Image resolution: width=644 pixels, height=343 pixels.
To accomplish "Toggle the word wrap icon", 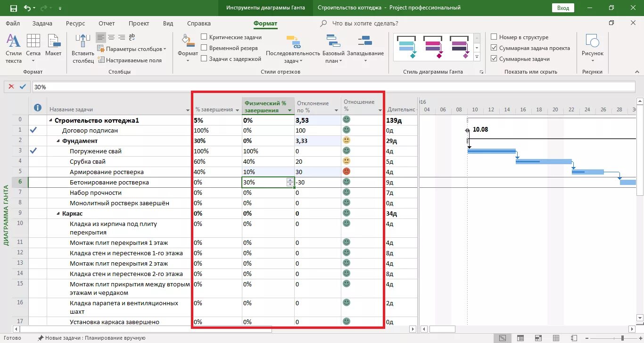I will point(132,37).
